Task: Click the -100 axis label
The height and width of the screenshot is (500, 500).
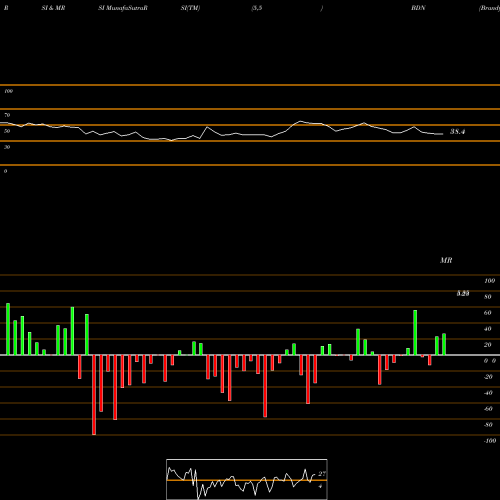Action: [490, 441]
